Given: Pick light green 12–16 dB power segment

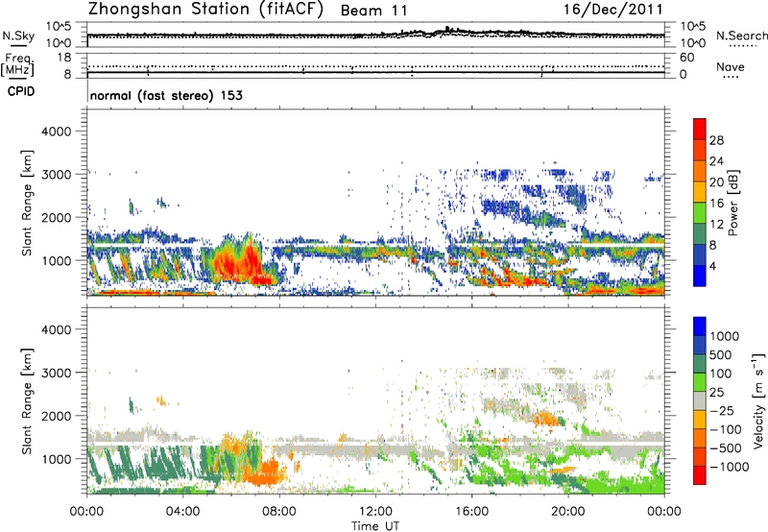Looking at the screenshot, I should [x=700, y=213].
